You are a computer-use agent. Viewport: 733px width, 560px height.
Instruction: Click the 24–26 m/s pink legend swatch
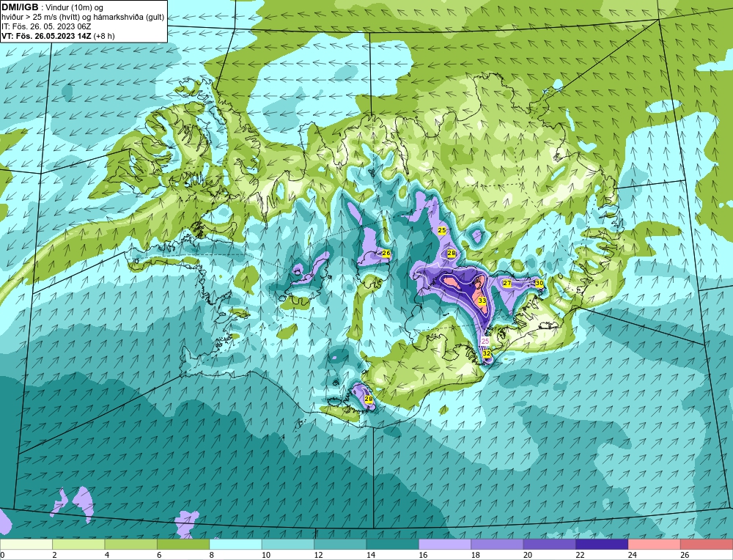click(655, 544)
